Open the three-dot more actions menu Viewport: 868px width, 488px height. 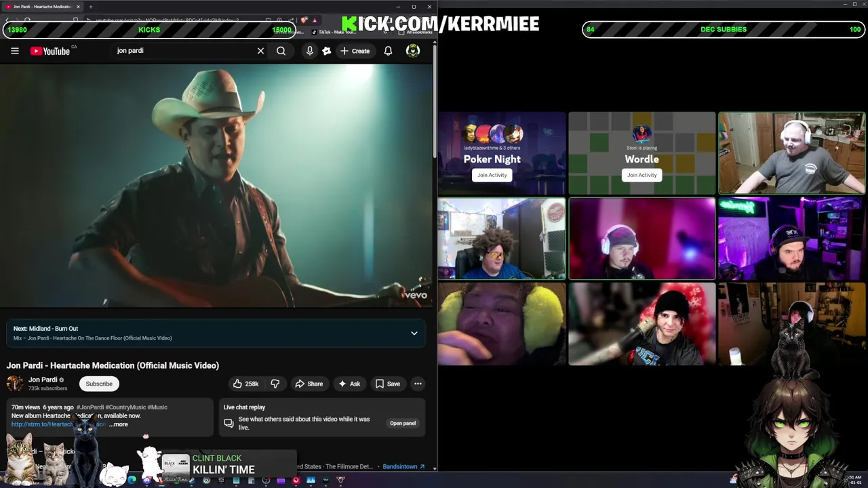418,384
